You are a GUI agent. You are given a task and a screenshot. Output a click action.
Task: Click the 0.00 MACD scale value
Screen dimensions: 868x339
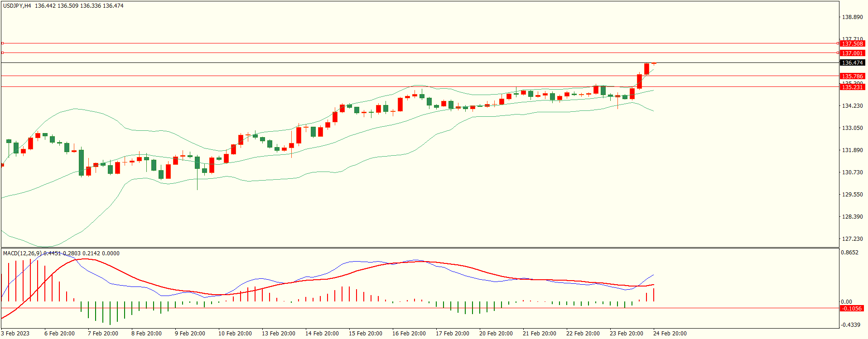(846, 302)
